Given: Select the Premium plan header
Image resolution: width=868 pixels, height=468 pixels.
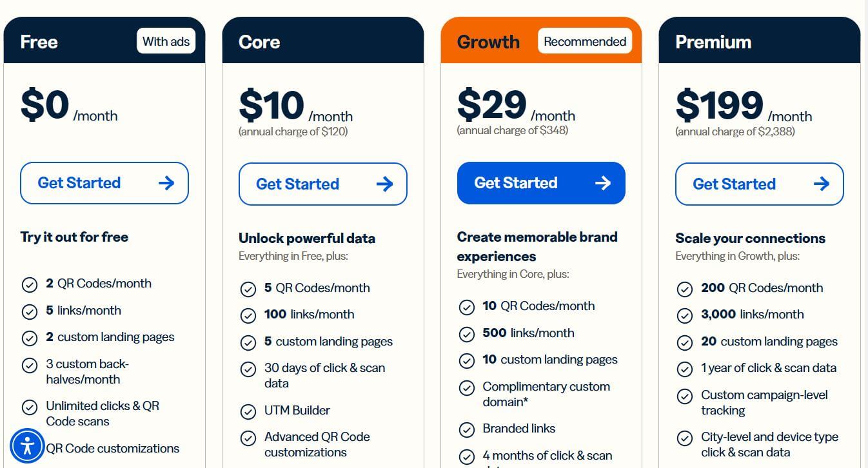Looking at the screenshot, I should pos(713,43).
